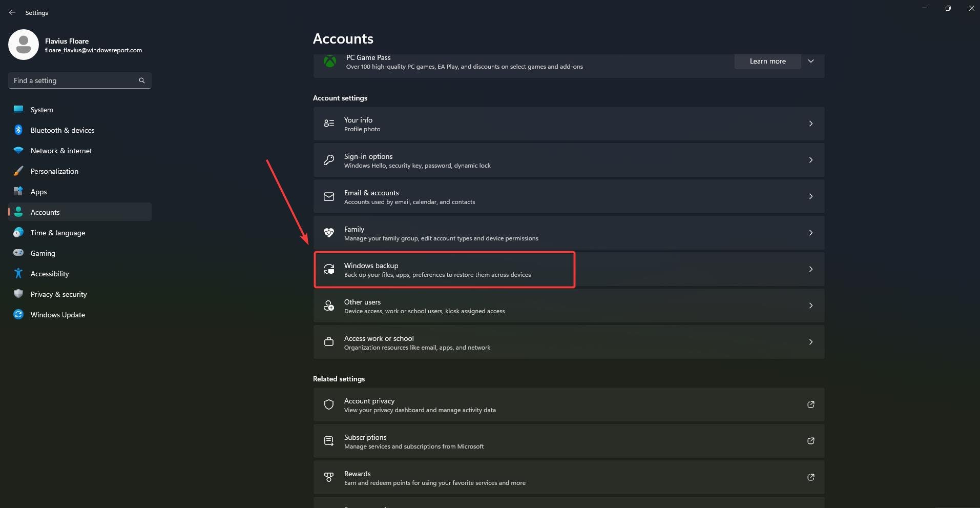Click the Bluetooth icon in sidebar
Viewport: 980px width, 508px height.
point(18,130)
